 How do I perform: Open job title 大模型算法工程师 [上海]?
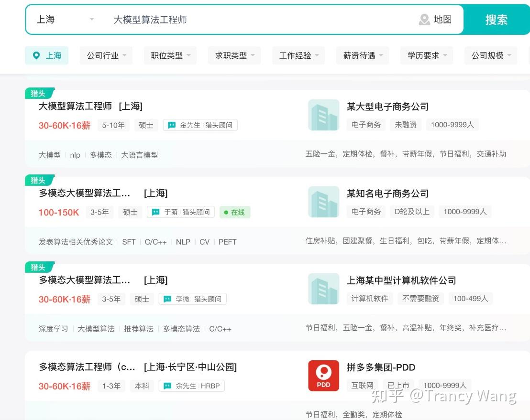point(90,107)
